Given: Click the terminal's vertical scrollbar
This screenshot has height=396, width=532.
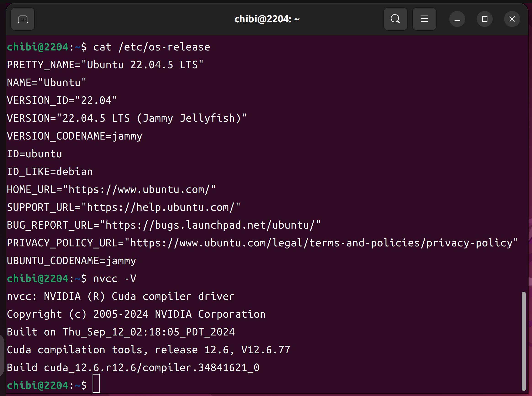Looking at the screenshot, I should point(524,340).
